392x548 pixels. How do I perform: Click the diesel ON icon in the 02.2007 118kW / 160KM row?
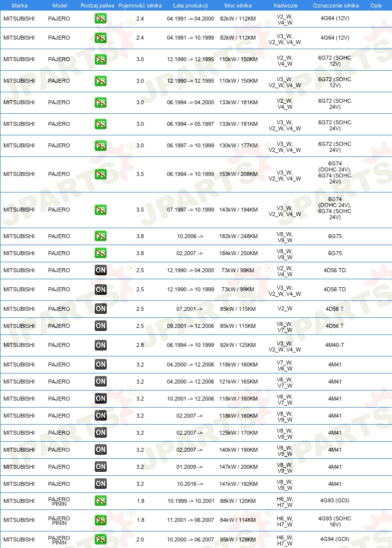101,416
